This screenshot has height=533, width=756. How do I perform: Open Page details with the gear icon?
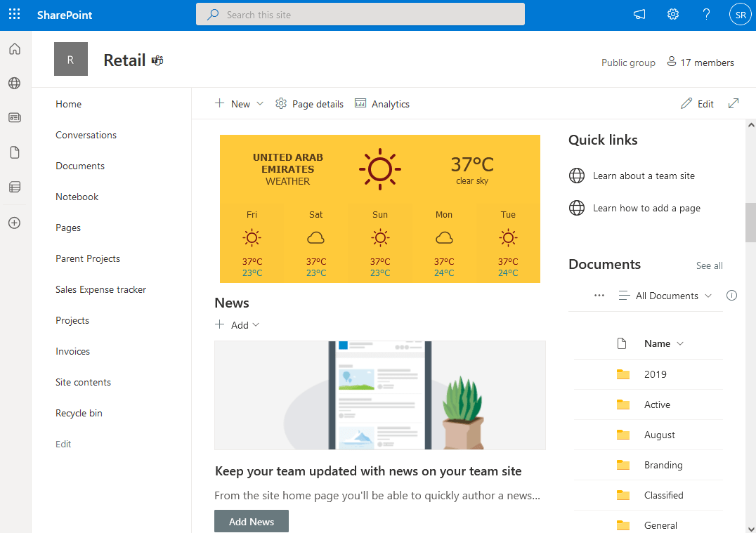309,103
